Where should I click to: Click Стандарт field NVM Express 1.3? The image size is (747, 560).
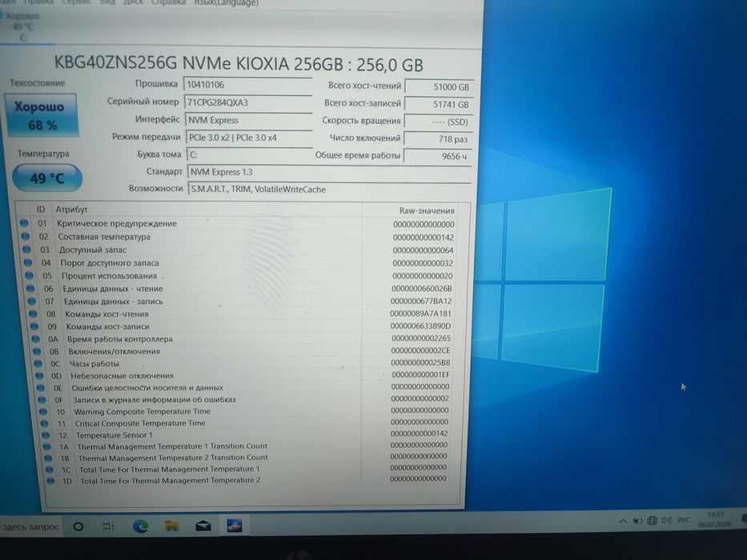329,172
